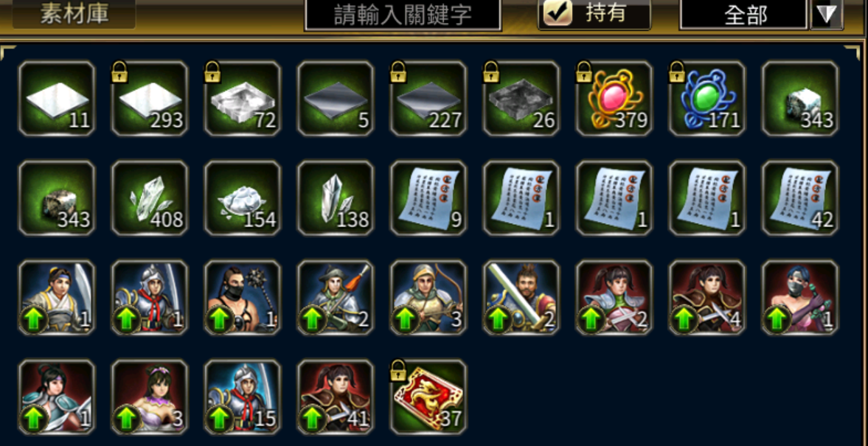Select the purple-dress lady card with 3
Viewport: 868px width, 446px height.
(150, 397)
